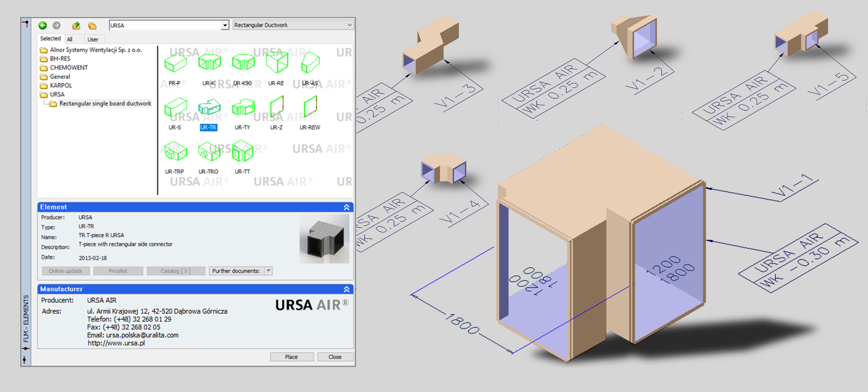Open the Further documents dropdown arrow

(269, 271)
